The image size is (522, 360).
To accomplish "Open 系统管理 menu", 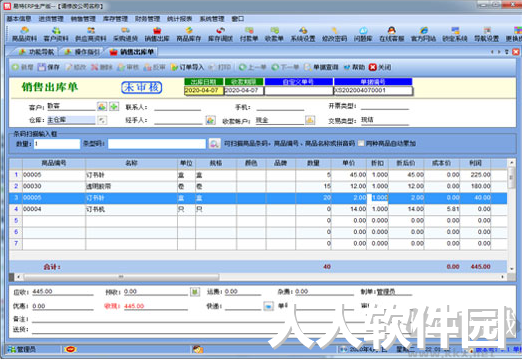I will 212,19.
